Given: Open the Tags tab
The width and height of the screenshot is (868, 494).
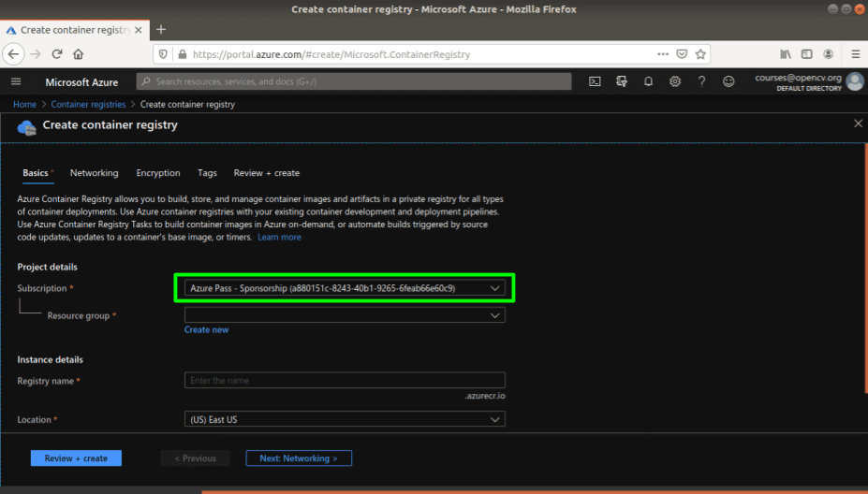Looking at the screenshot, I should click(207, 173).
